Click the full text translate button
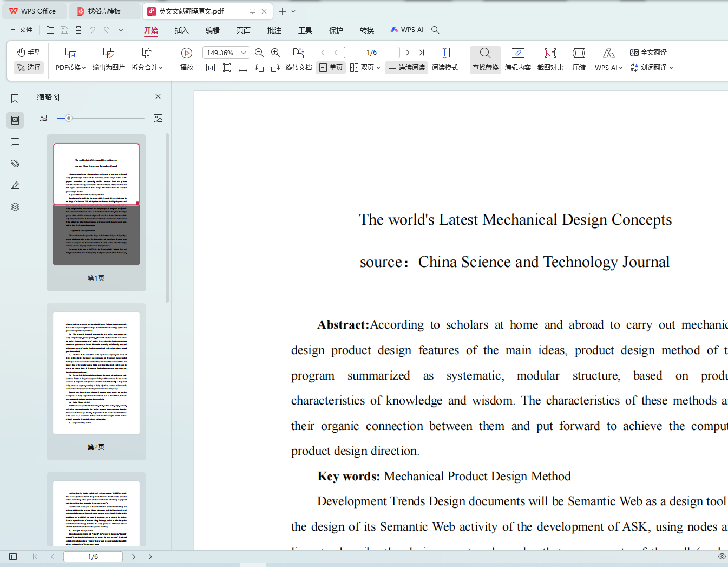Viewport: 728px width, 567px height. [648, 53]
